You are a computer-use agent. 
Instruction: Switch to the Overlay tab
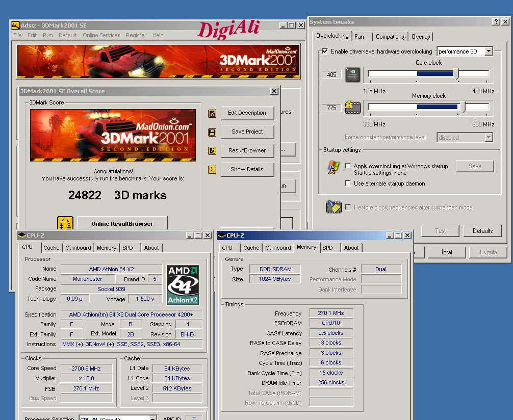coord(421,37)
